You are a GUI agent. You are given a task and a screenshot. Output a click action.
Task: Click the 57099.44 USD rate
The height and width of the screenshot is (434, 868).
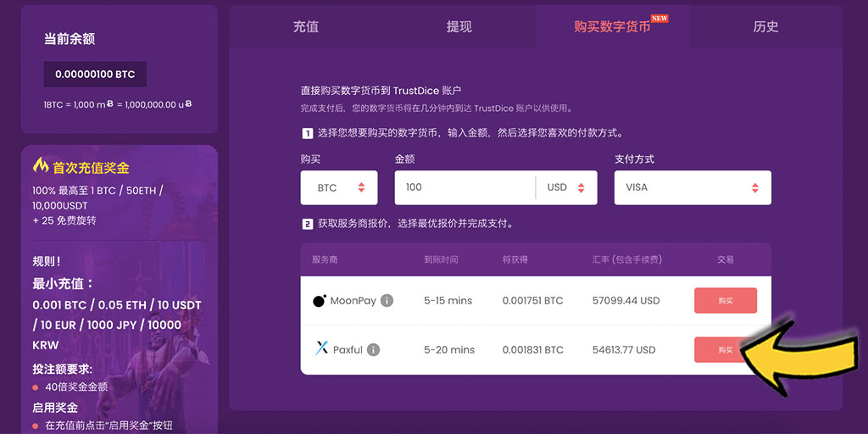[x=626, y=301]
